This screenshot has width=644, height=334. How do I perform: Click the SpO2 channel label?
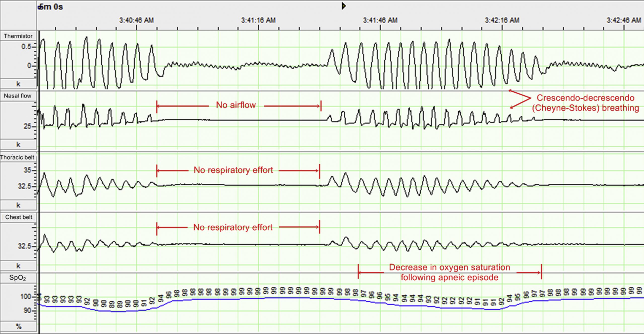pyautogui.click(x=18, y=278)
